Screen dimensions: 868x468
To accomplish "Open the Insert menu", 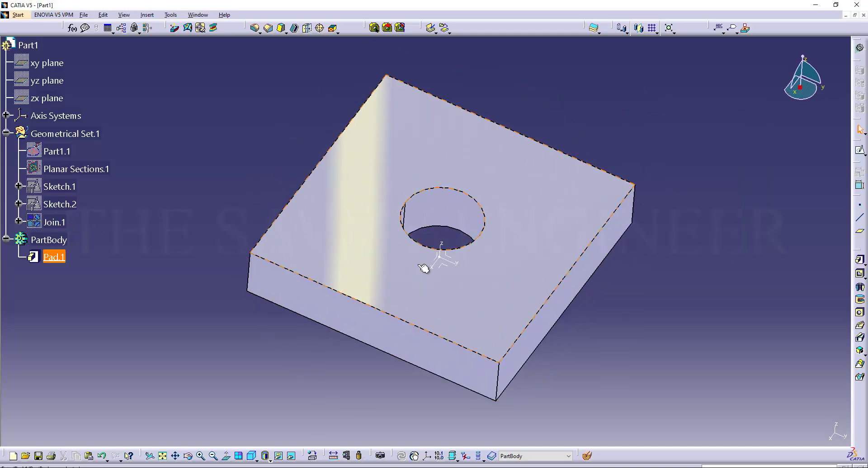I will pyautogui.click(x=147, y=15).
